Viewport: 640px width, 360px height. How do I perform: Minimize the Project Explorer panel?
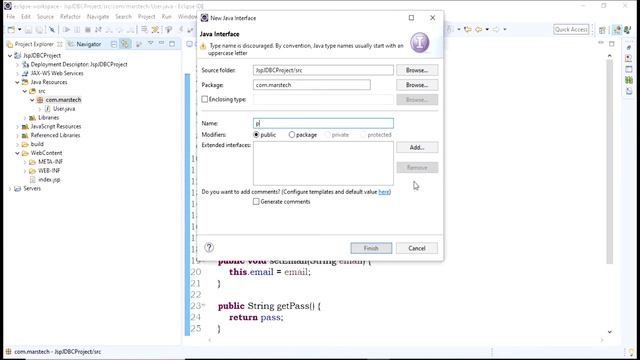tap(162, 43)
